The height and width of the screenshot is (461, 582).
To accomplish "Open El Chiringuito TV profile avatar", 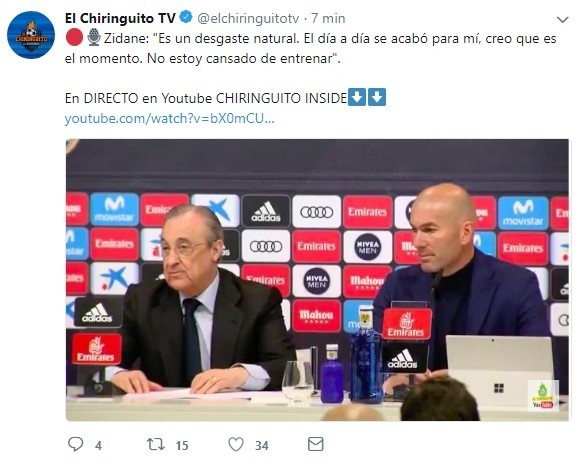I will 31,35.
